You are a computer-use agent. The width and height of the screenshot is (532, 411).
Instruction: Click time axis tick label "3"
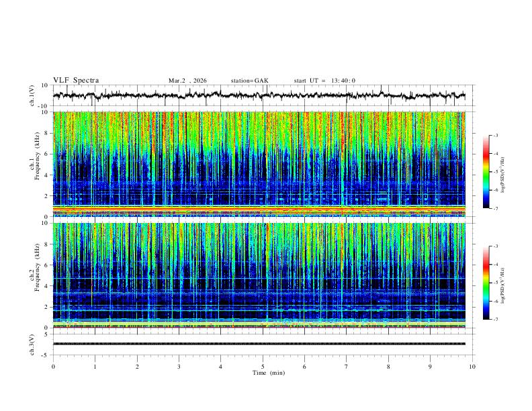(179, 367)
